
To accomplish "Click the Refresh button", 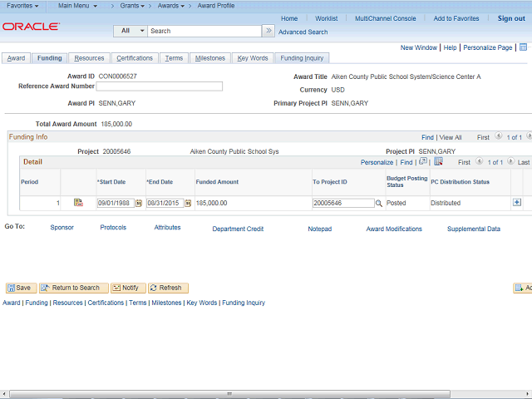I will click(x=168, y=288).
